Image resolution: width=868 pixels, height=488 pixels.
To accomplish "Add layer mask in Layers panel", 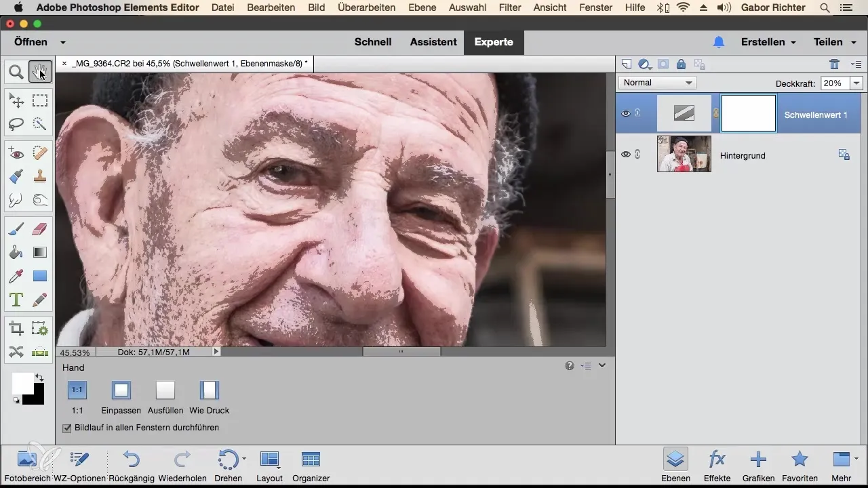I will click(x=663, y=64).
